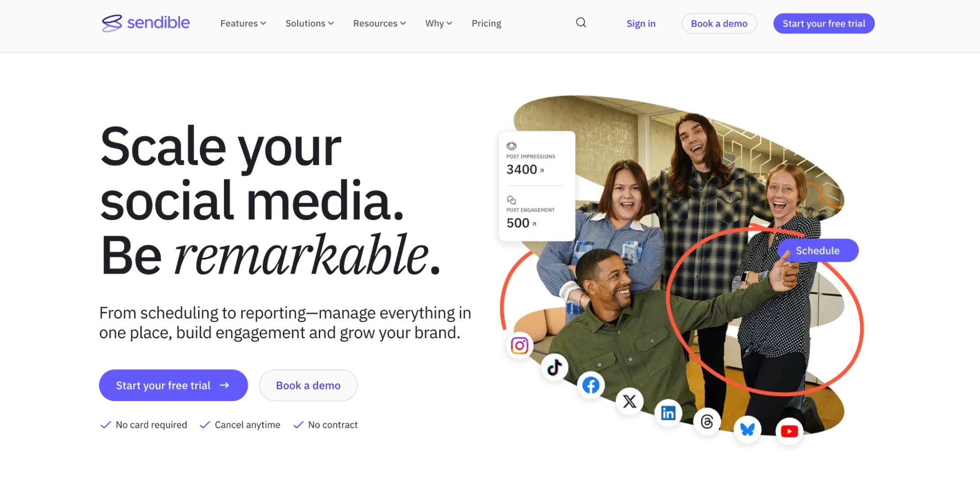Click the Sign in link
Viewport: 980px width, 499px height.
click(x=641, y=24)
